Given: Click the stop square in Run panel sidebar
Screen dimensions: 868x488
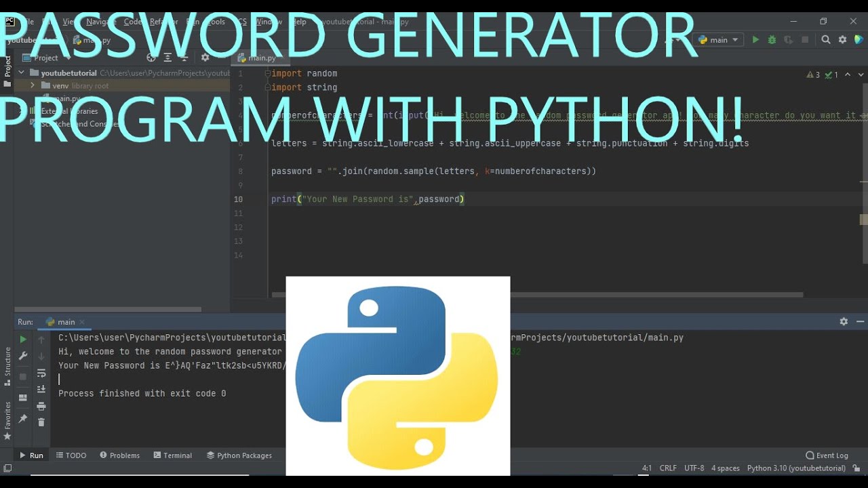Looking at the screenshot, I should click(23, 376).
